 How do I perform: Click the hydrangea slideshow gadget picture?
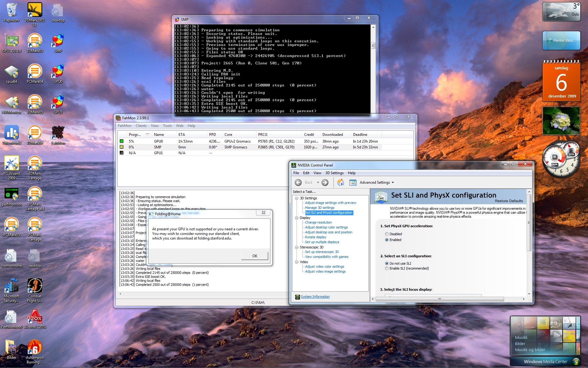click(x=561, y=121)
